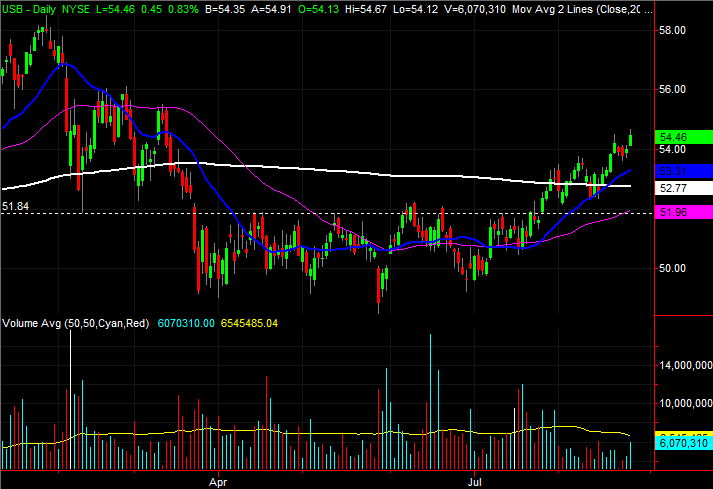Click the low value Lo=54.12

pyautogui.click(x=415, y=9)
